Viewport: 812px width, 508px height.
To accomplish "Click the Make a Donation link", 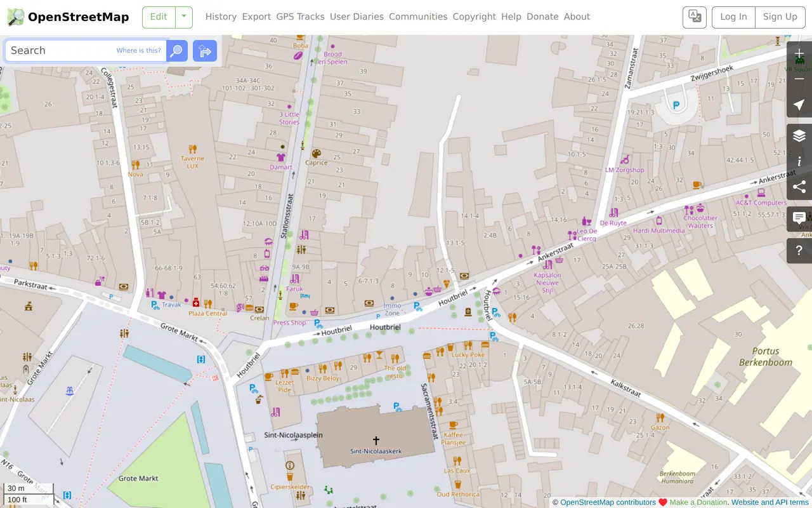I will pyautogui.click(x=698, y=502).
